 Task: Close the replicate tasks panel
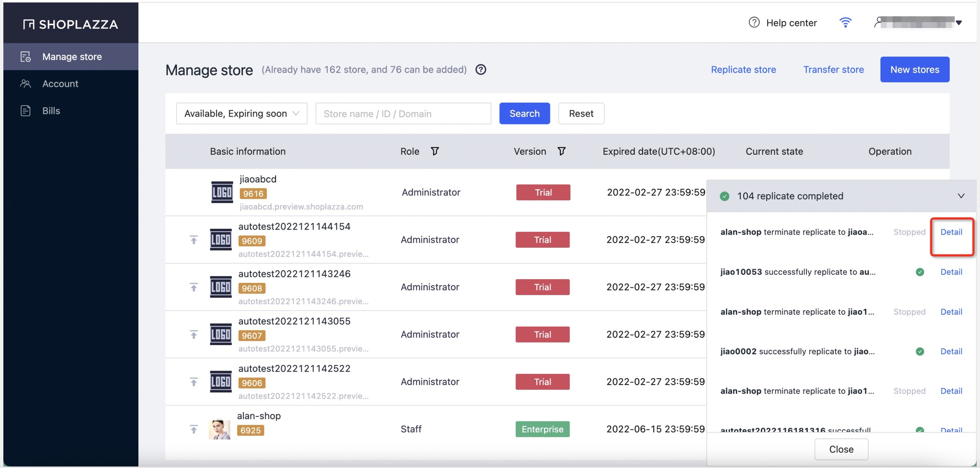pos(841,449)
